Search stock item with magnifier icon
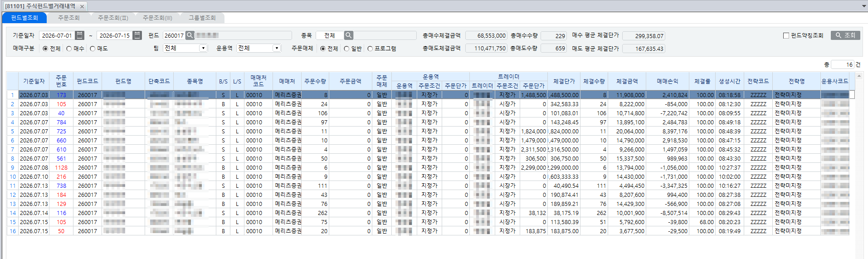 point(348,35)
